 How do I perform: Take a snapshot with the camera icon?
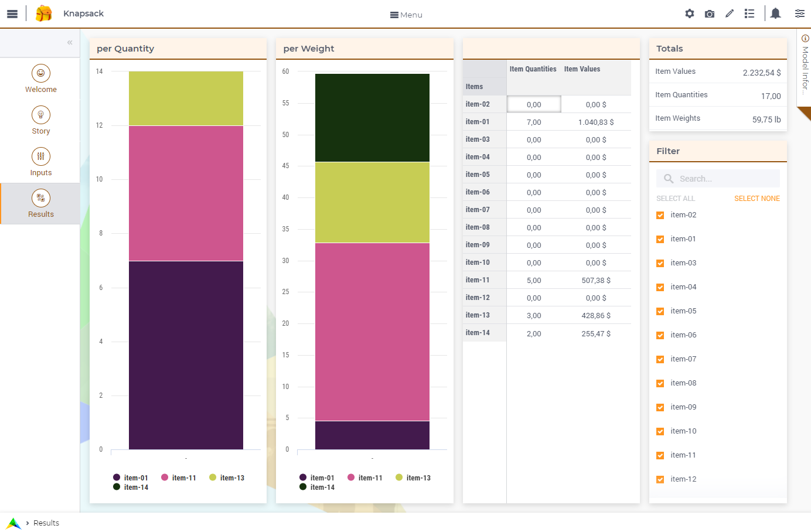coord(710,13)
